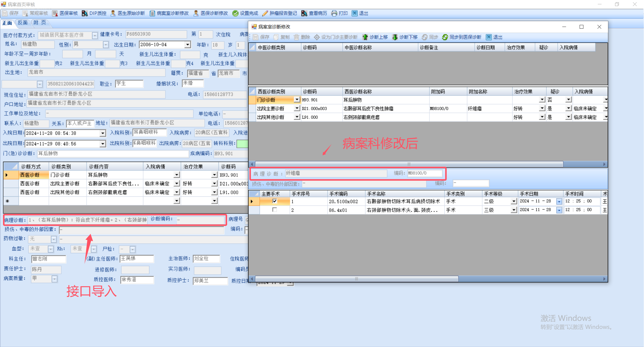
Task: Open the 附页 tab
Action: pos(40,23)
